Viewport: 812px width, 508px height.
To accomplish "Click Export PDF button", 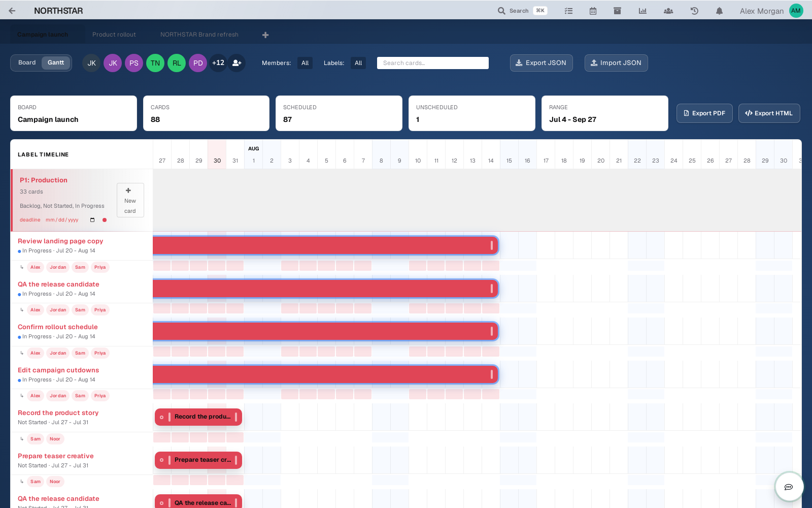I will [x=704, y=113].
